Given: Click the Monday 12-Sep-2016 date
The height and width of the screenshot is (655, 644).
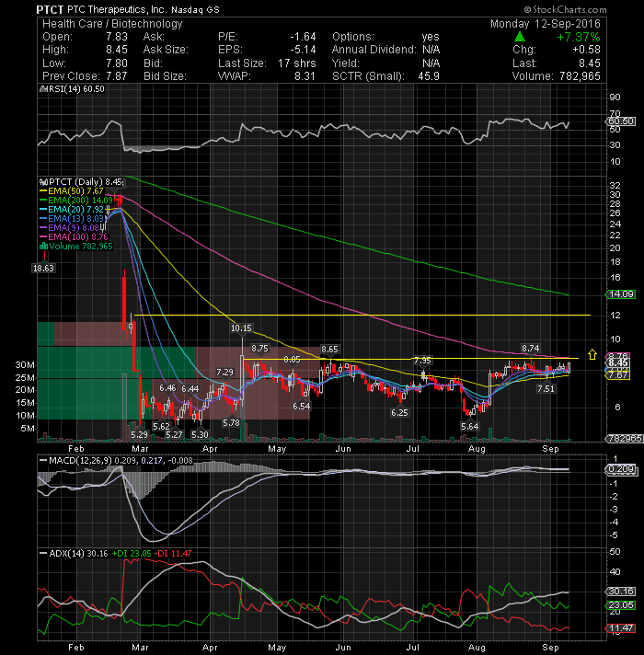Looking at the screenshot, I should (x=545, y=24).
